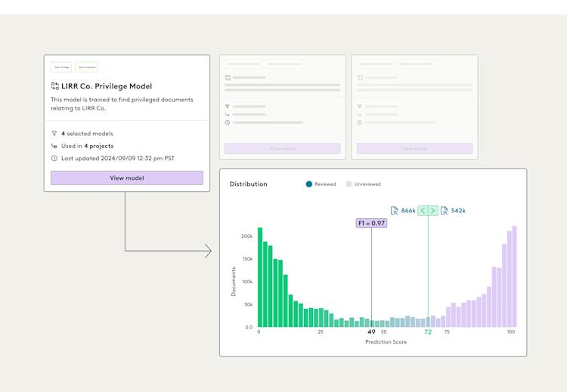
Task: Click the Prediction Score axis label
Action: pyautogui.click(x=386, y=342)
